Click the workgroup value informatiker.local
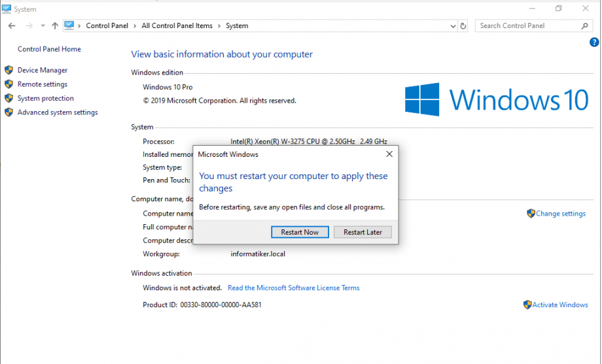The height and width of the screenshot is (364, 602). (258, 254)
